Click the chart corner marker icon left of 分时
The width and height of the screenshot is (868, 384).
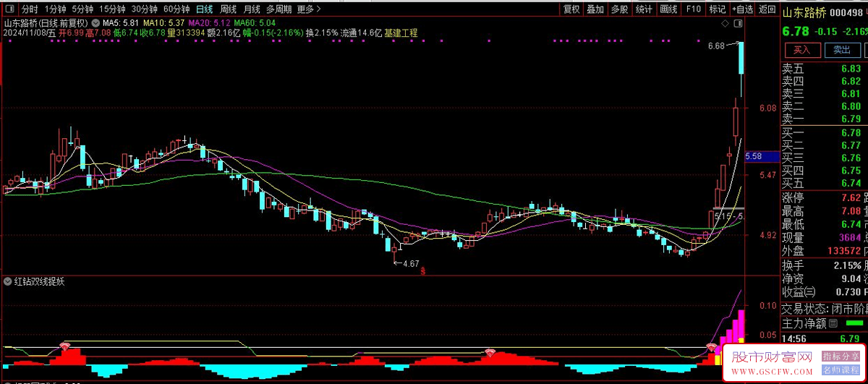point(9,9)
